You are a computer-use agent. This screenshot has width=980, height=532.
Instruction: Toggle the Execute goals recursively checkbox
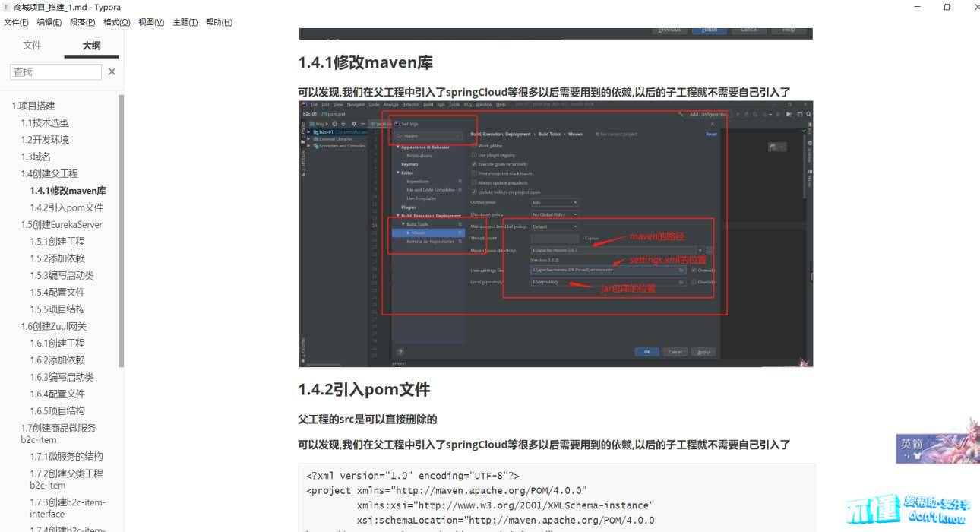(x=474, y=163)
